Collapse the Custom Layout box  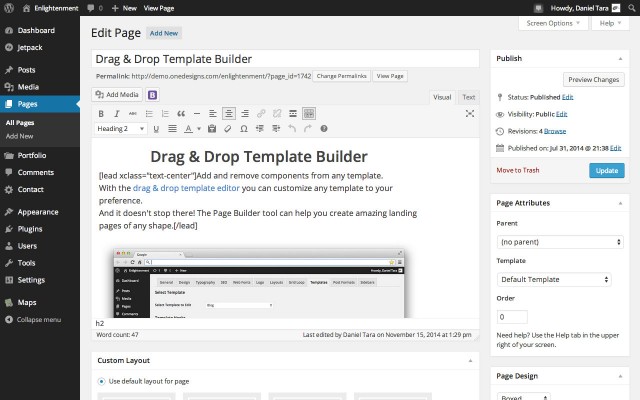pyautogui.click(x=470, y=361)
